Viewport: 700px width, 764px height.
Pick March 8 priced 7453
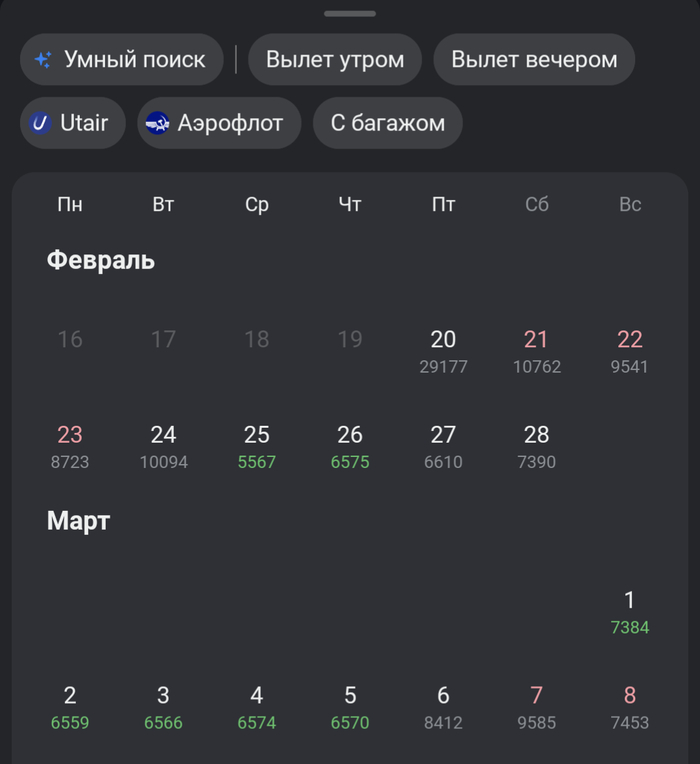[630, 706]
